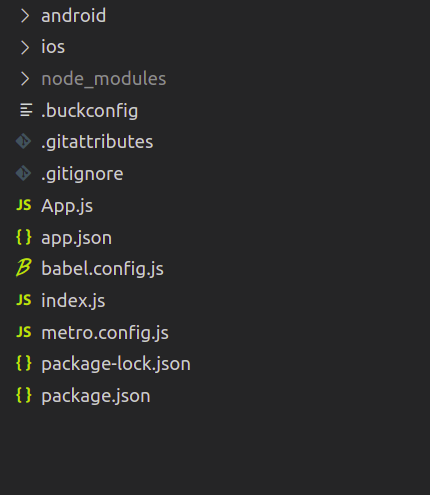Select the android folder label
430x495 pixels.
[x=73, y=16]
